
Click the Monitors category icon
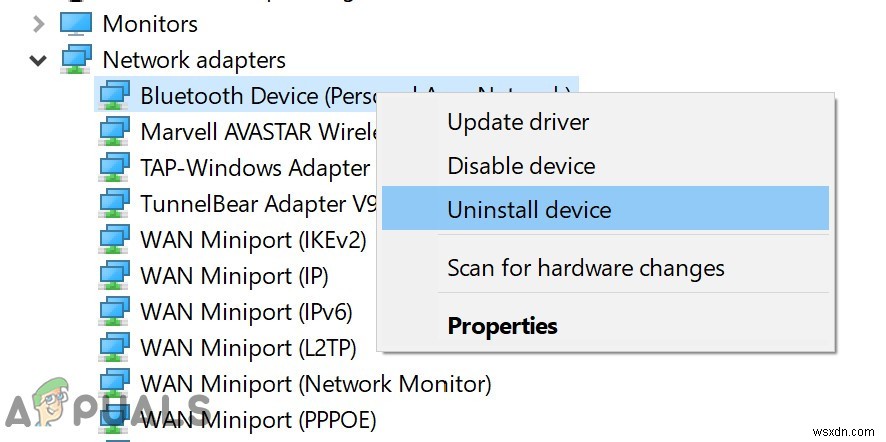click(76, 23)
